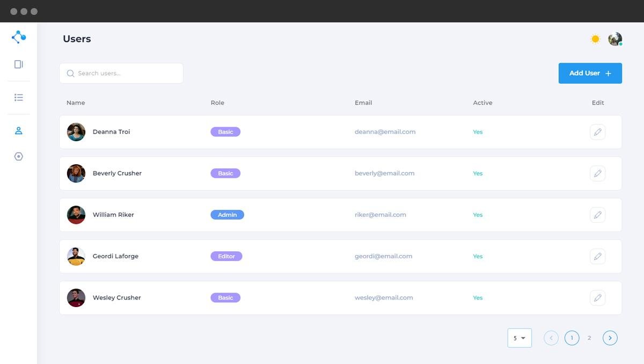
Task: Click William Riker's Admin role badge
Action: point(228,215)
